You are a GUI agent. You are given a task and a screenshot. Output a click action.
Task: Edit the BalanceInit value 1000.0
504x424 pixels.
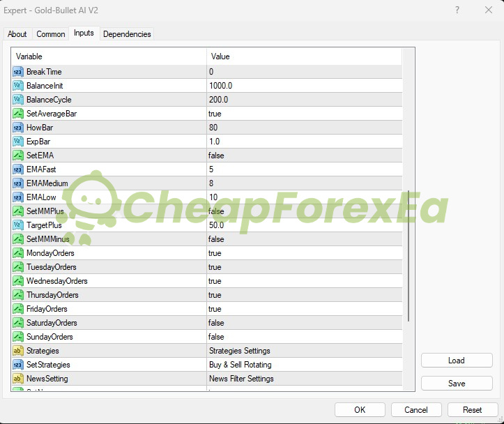click(305, 86)
